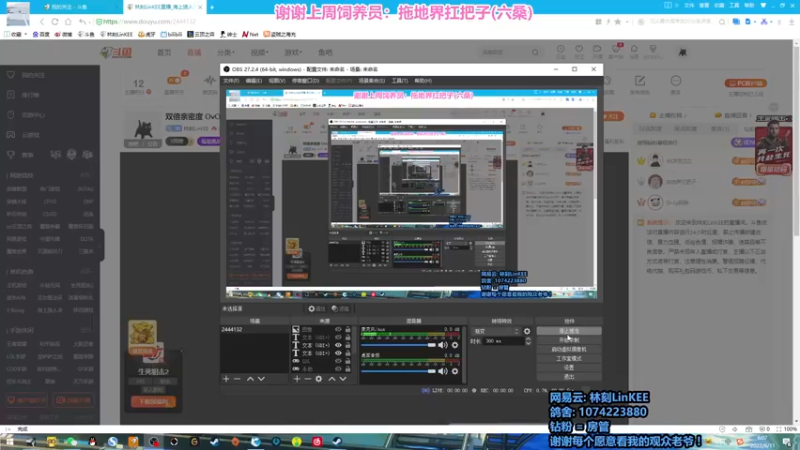The width and height of the screenshot is (800, 450).
Task: Move the selected source up
Action: (332, 379)
